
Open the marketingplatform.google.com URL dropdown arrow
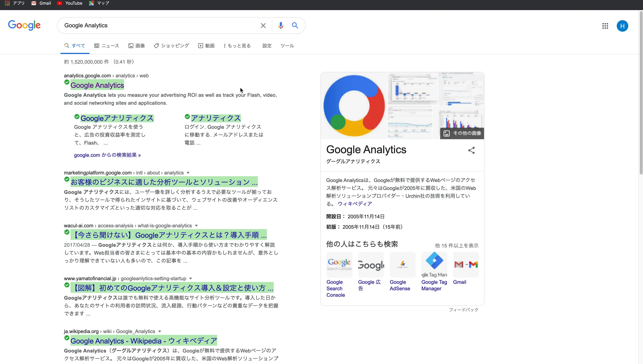click(x=188, y=173)
